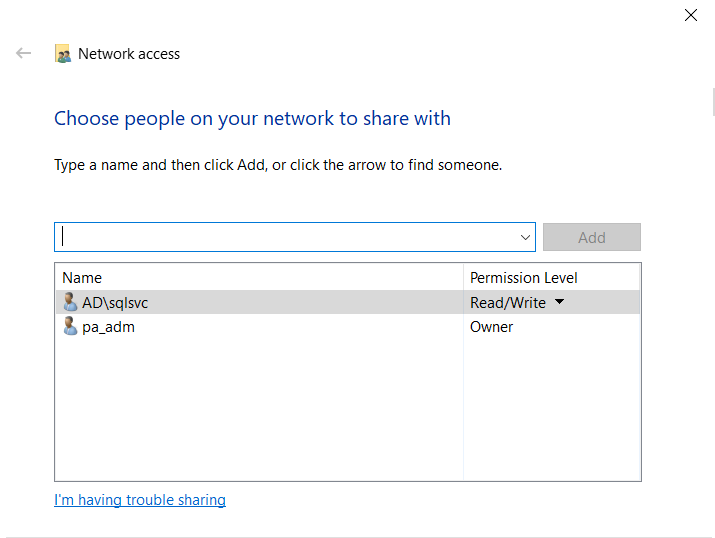Click the Network access title text
715x538 pixels.
tap(129, 54)
